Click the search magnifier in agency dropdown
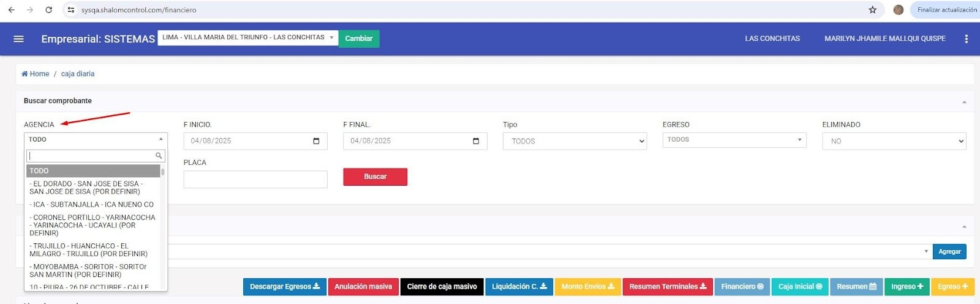 tap(159, 156)
